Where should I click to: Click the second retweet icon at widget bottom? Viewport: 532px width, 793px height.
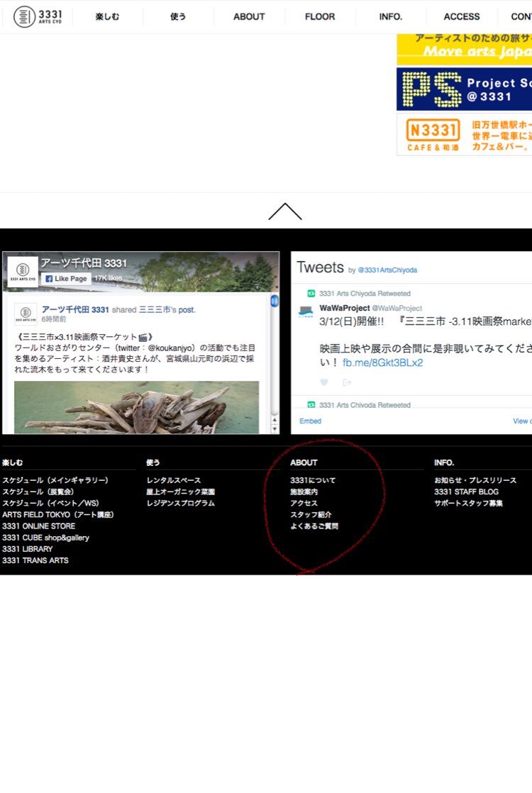coord(311,404)
